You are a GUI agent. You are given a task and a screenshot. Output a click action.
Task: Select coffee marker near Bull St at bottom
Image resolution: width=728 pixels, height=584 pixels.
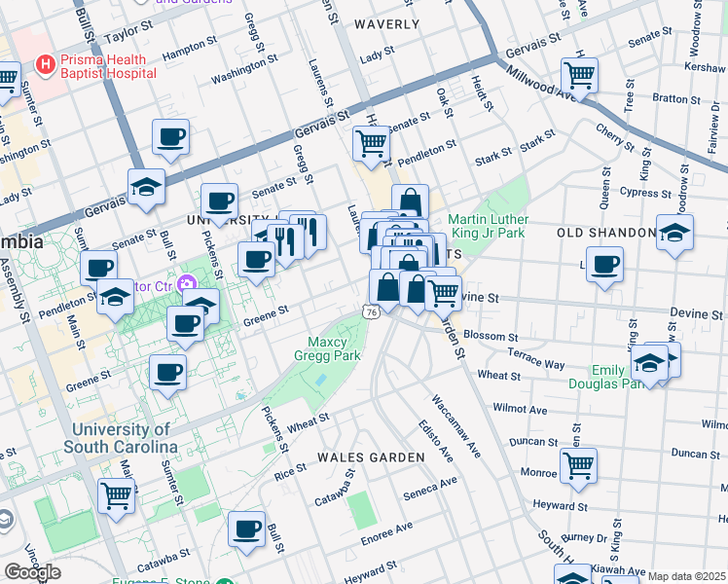coord(247,533)
